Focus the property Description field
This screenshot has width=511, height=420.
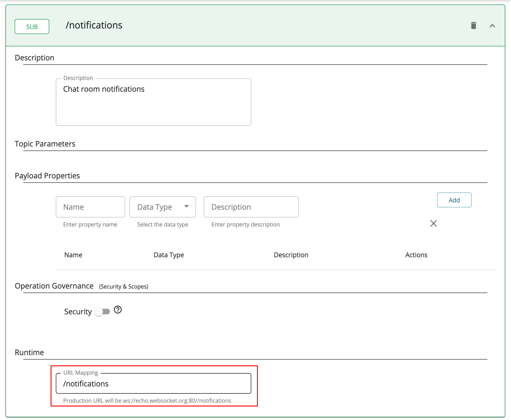(251, 207)
